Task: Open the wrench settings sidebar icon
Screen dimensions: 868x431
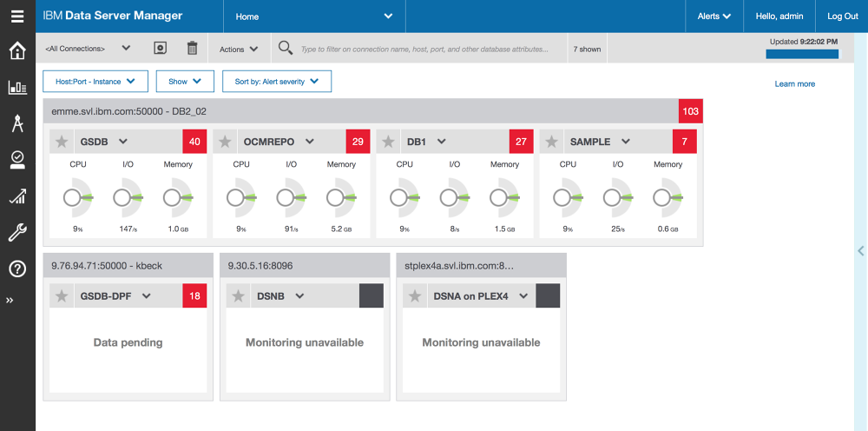Action: [x=17, y=233]
